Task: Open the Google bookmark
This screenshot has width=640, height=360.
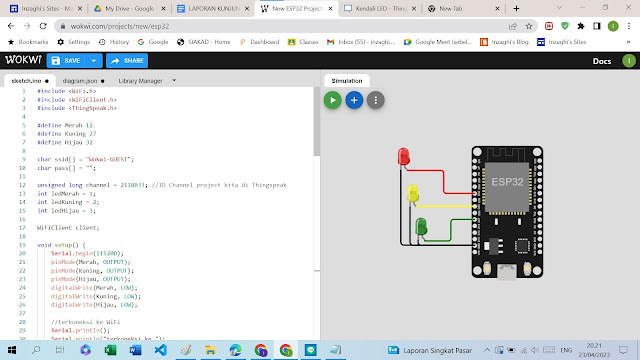Action: (x=153, y=42)
